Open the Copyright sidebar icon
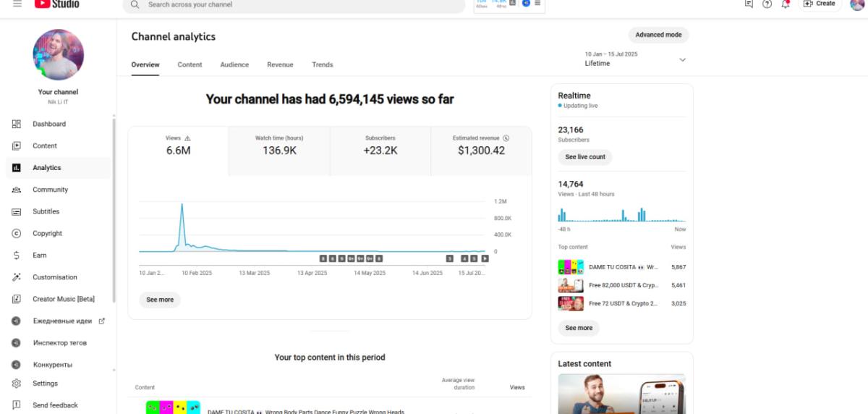This screenshot has width=868, height=414. pyautogui.click(x=17, y=233)
